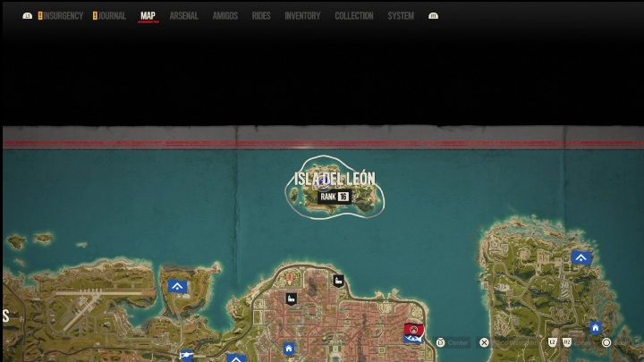Select the Map tab
This screenshot has width=644, height=362.
point(148,16)
